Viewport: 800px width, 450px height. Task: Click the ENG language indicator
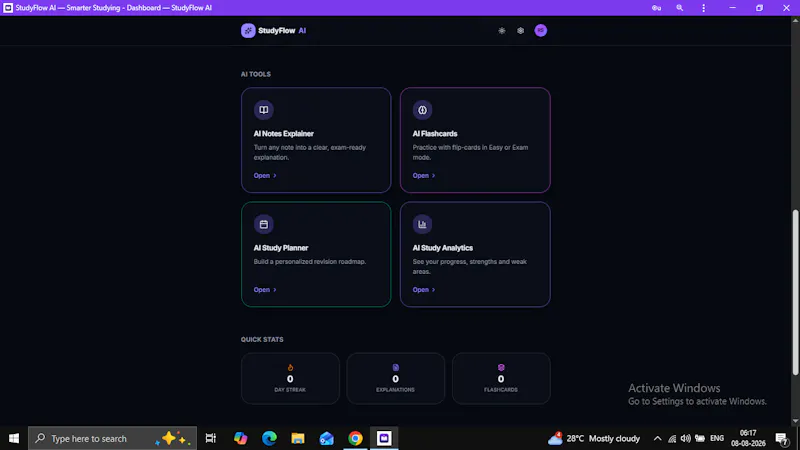pyautogui.click(x=717, y=438)
